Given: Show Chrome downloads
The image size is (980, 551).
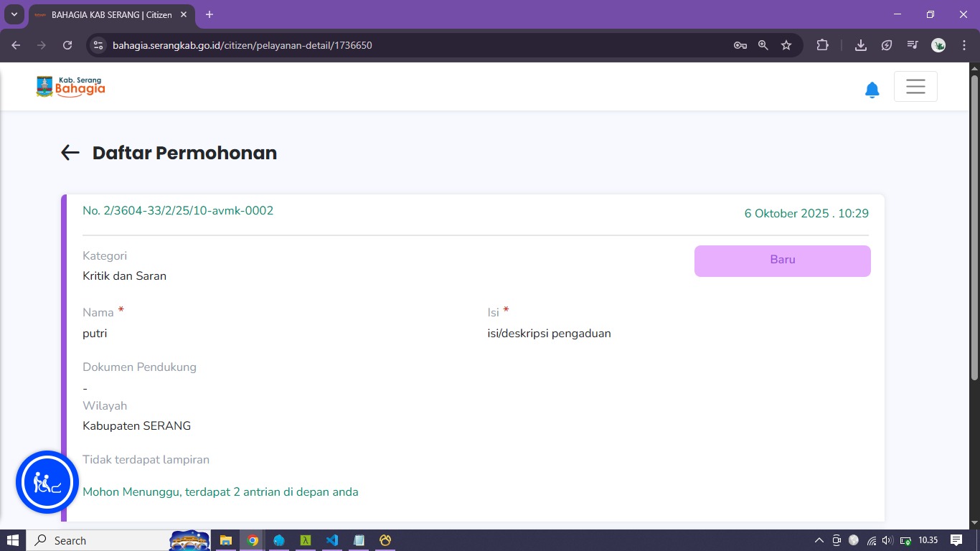Looking at the screenshot, I should (x=861, y=45).
